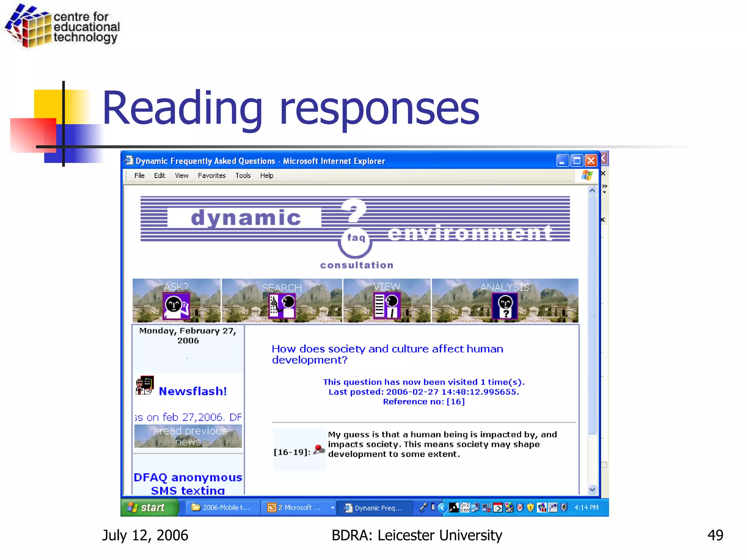The image size is (747, 560).
Task: Click the toolbar overflow chevron
Action: [x=604, y=187]
